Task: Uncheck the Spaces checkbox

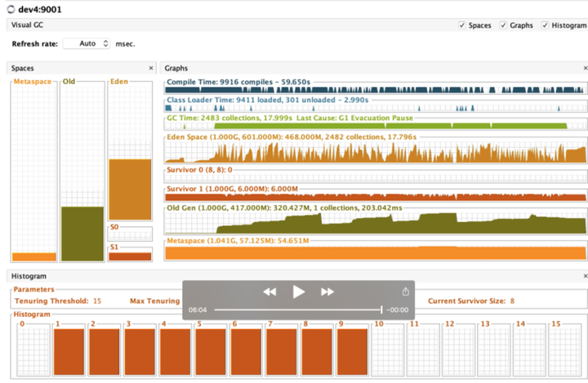Action: pos(463,25)
